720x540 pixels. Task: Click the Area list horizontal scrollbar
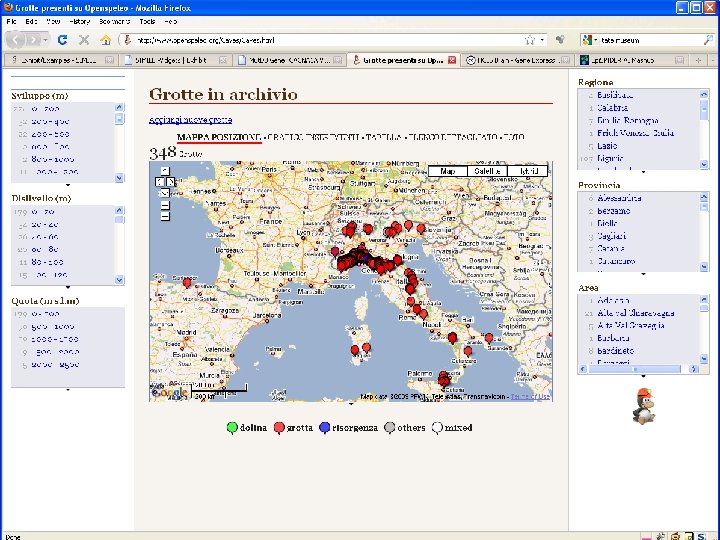coord(638,369)
